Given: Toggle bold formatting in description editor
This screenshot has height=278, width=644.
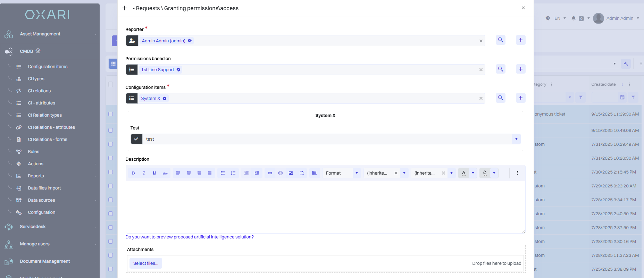Looking at the screenshot, I should (x=133, y=173).
